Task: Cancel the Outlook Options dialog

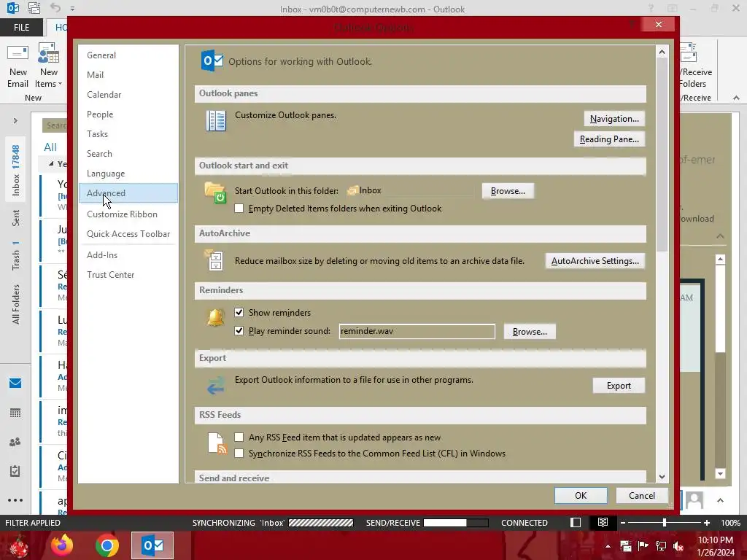Action: [x=642, y=496]
